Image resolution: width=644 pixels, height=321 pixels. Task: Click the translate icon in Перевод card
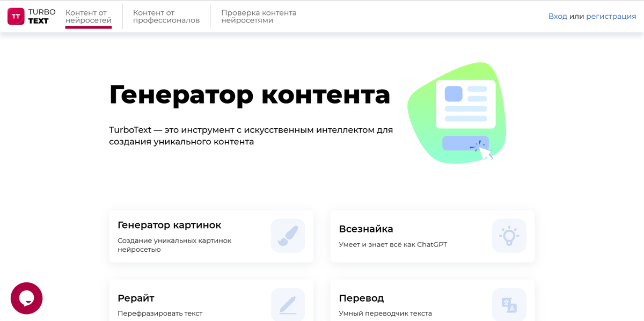(x=509, y=304)
